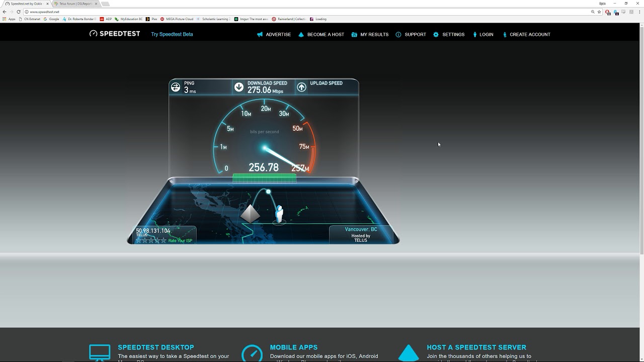644x362 pixels.
Task: Reload the page with the refresh icon
Action: [19, 12]
